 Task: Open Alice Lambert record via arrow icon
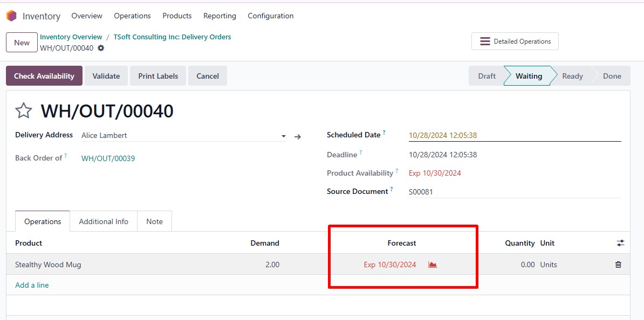[x=298, y=137]
